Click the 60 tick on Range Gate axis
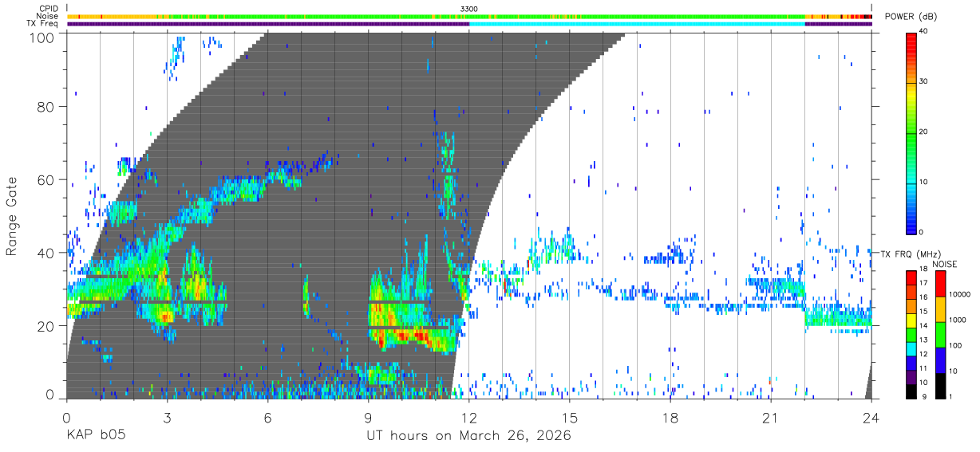980x452 pixels. click(47, 179)
